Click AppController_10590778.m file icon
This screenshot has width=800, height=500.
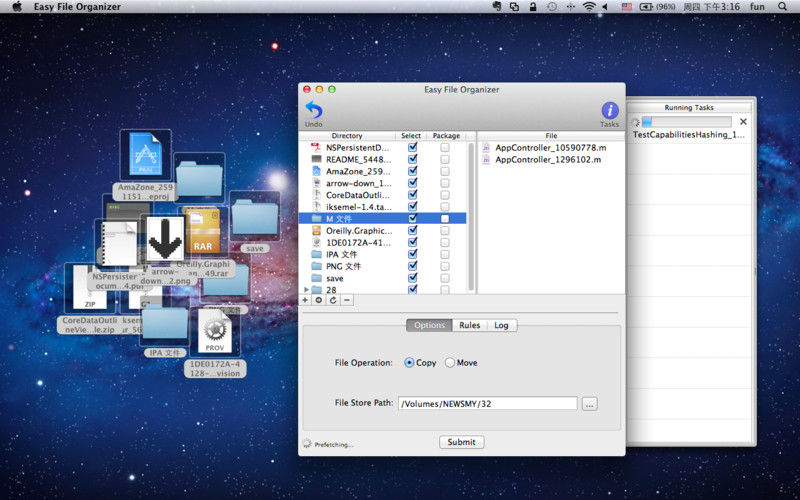point(486,147)
